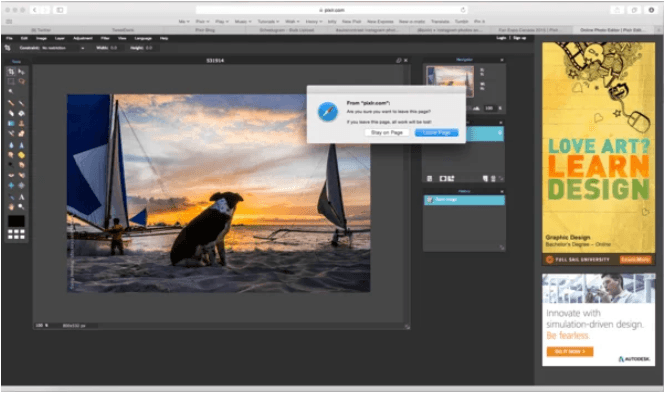Open the Edit menu
The image size is (668, 397).
pos(24,38)
